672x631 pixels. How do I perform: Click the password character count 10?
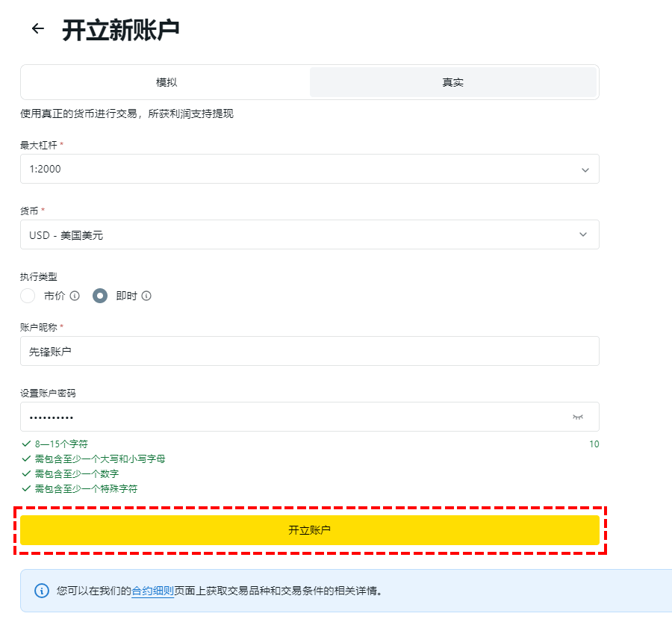click(594, 444)
